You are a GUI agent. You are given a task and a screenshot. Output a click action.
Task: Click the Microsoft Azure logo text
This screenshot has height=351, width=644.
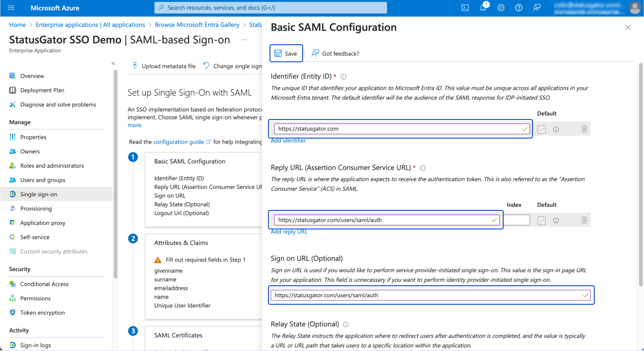coord(55,8)
